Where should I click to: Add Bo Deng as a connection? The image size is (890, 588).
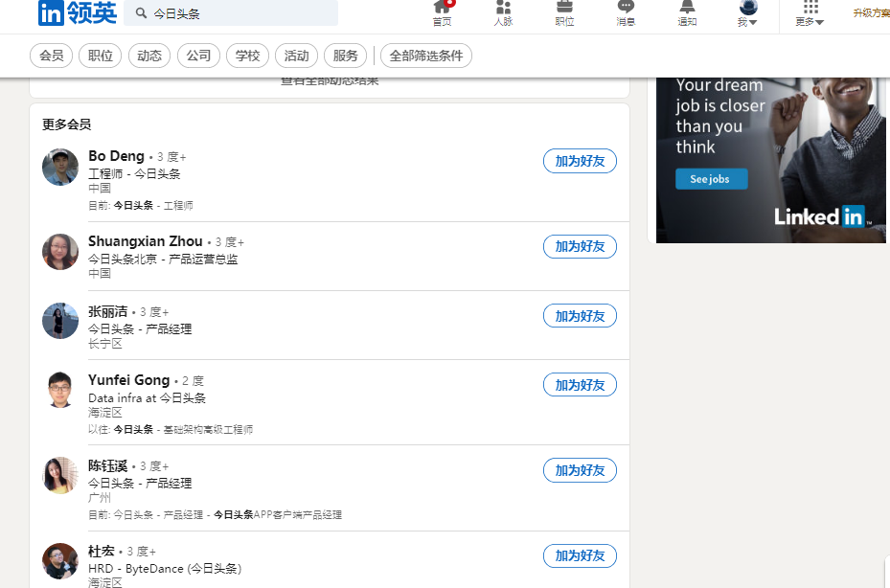581,161
